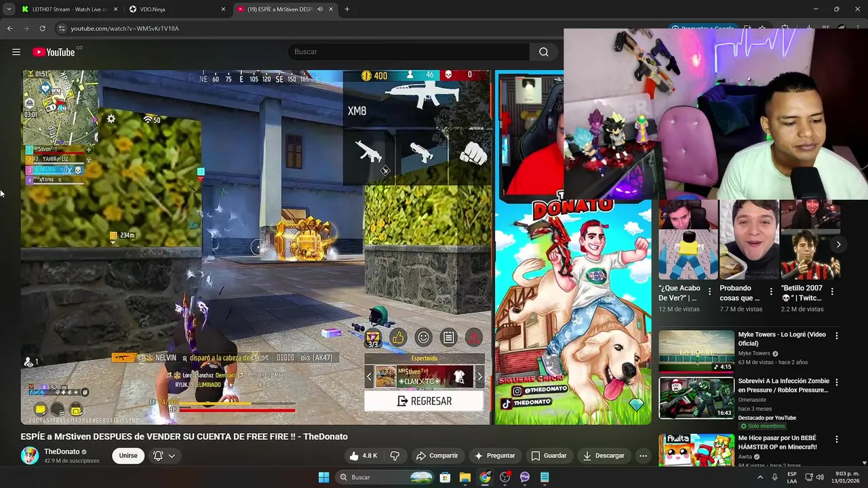Open the "Probando cosas que" short

[x=748, y=240]
